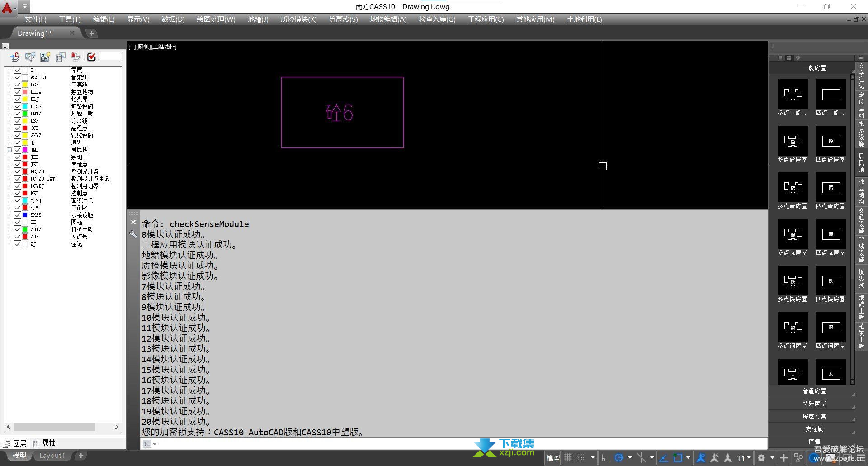Screen dimensions: 868x466
Task: Click the layer properties list icon
Action: coord(61,57)
